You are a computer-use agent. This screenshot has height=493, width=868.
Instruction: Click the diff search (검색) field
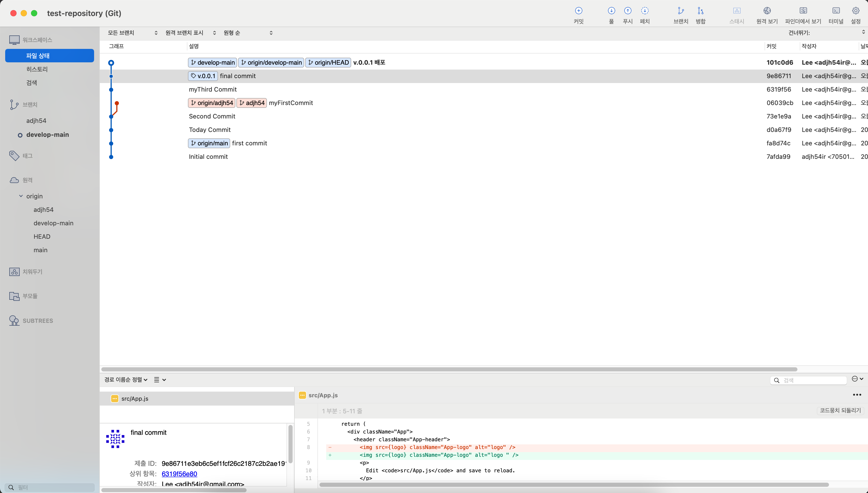(812, 380)
